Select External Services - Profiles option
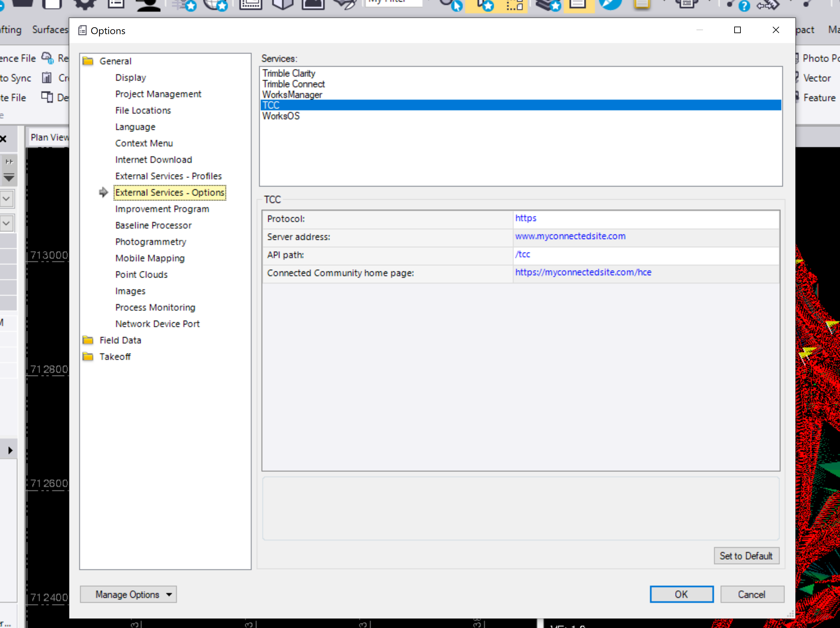The image size is (840, 628). pyautogui.click(x=168, y=176)
